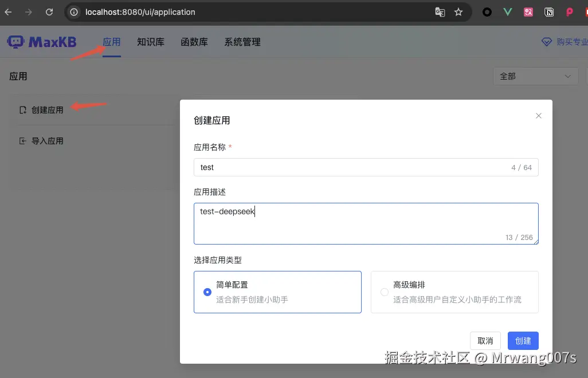Screen dimensions: 588x378
Task: Click the 导入应用 import icon
Action: point(22,141)
